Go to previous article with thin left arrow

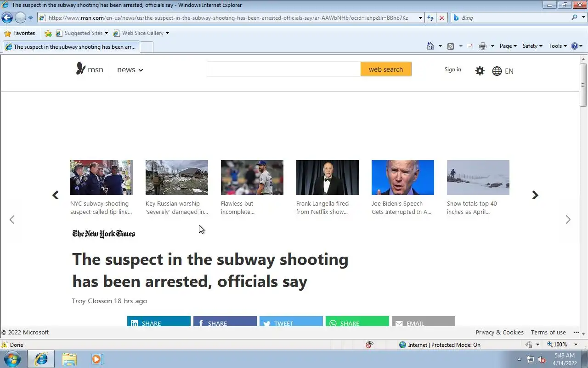point(12,219)
